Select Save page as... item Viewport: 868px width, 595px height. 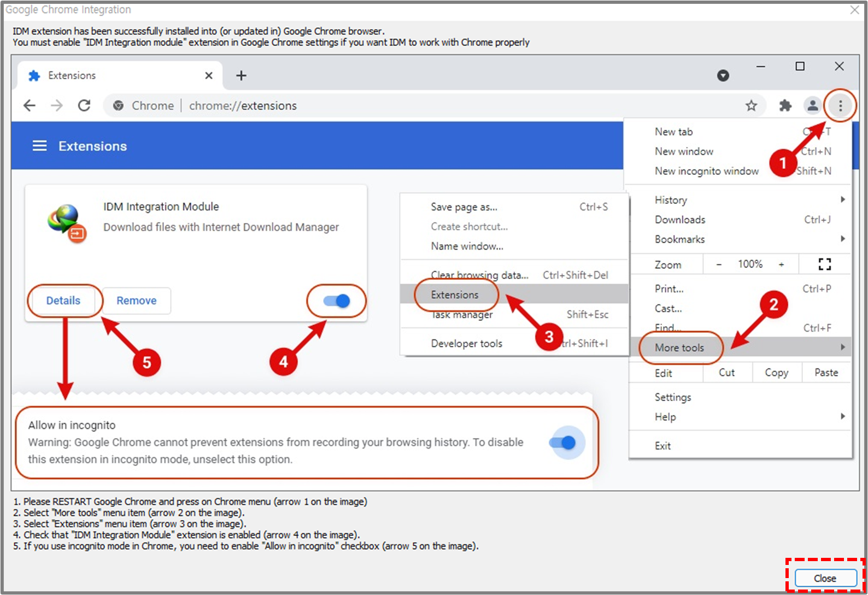point(514,207)
